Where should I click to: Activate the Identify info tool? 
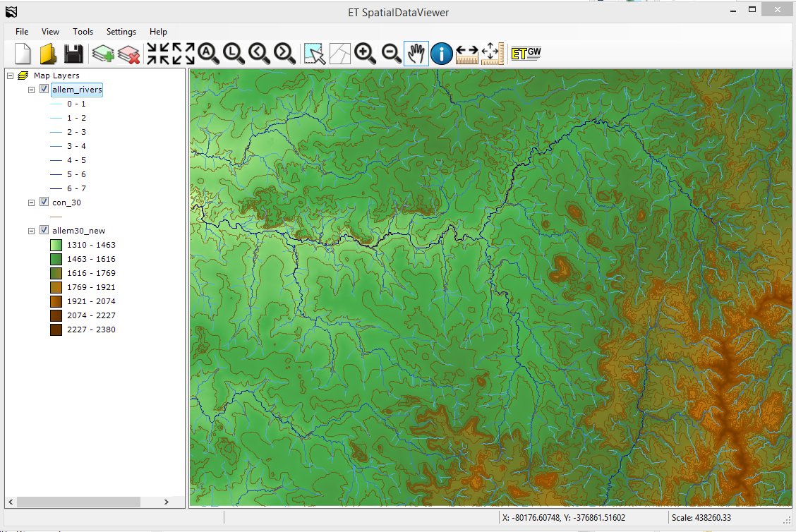441,53
